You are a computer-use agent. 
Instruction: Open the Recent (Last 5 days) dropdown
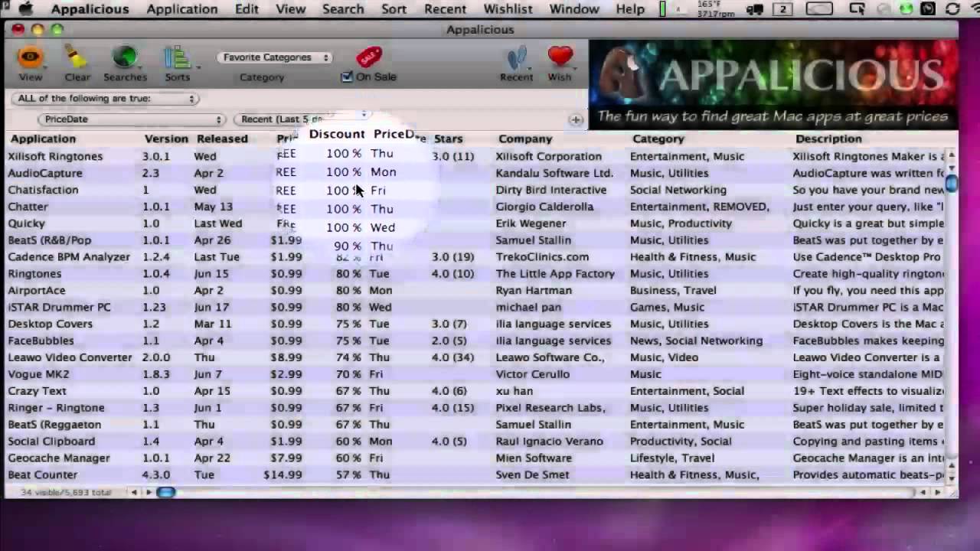(x=302, y=119)
